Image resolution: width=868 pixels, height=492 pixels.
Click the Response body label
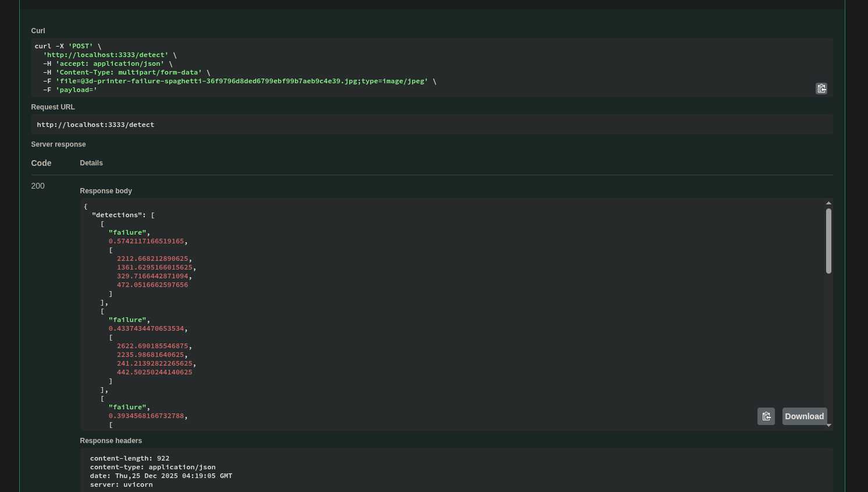[x=106, y=191]
